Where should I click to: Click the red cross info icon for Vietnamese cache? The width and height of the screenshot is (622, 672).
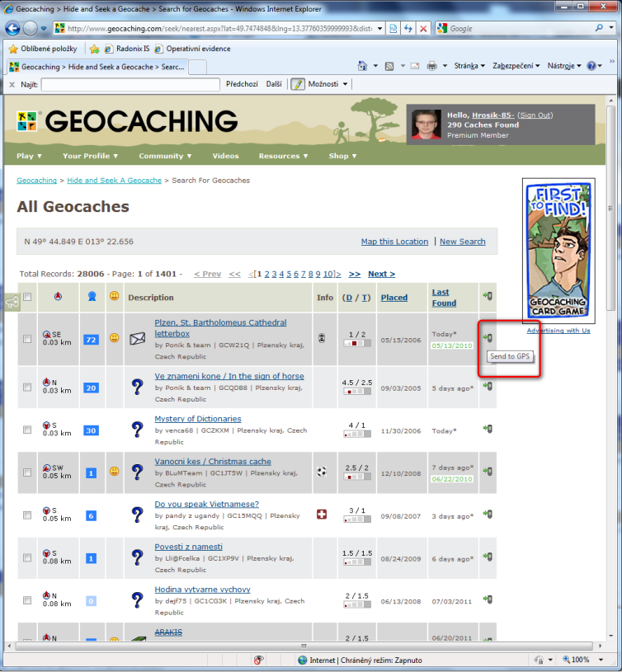[322, 514]
